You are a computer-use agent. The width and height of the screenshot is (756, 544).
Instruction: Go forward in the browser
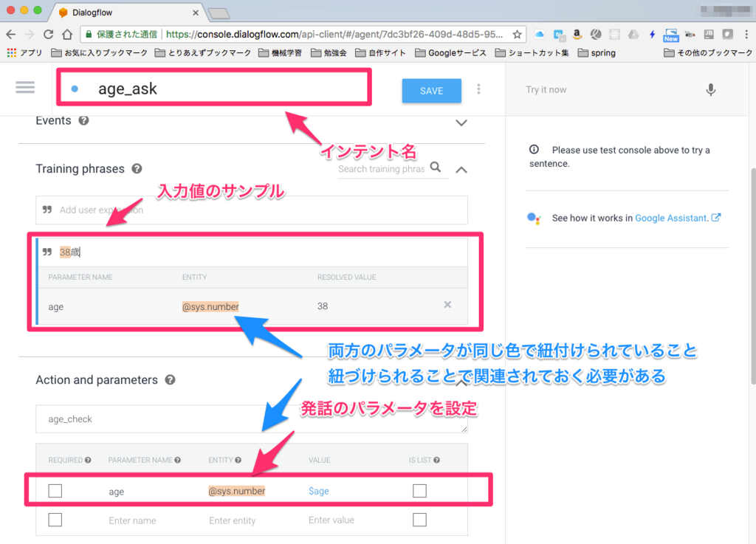(x=30, y=34)
